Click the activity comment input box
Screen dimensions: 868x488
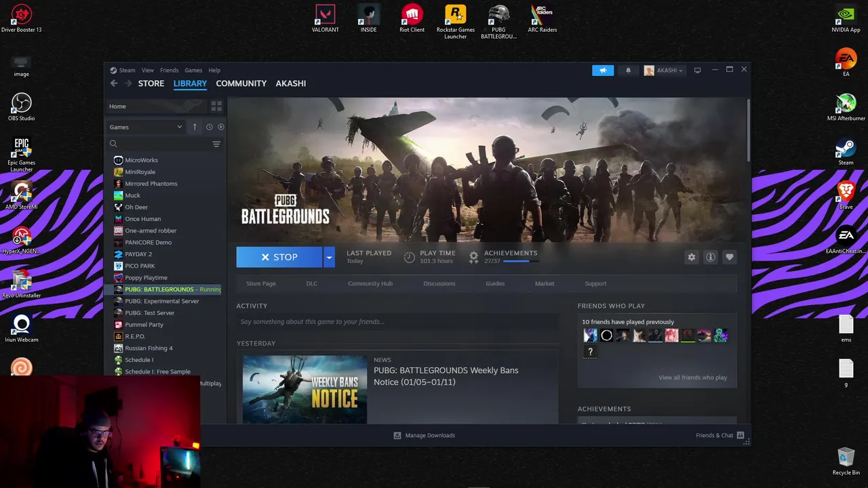coord(397,322)
